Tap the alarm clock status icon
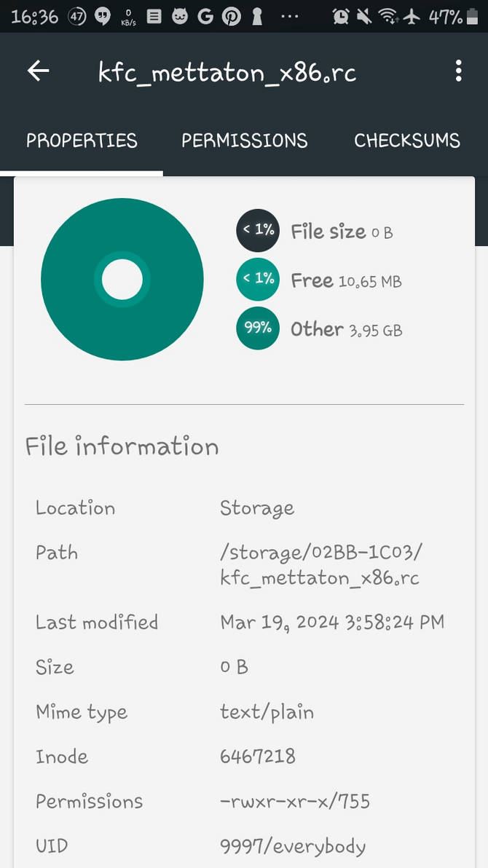Viewport: 488px width, 868px height. 341,17
